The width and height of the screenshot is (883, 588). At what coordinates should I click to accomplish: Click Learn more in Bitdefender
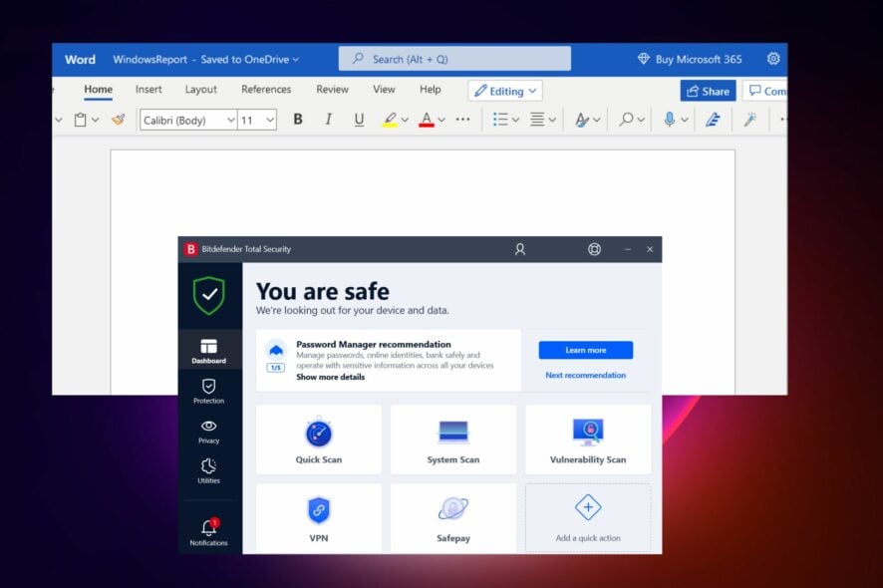pyautogui.click(x=586, y=350)
